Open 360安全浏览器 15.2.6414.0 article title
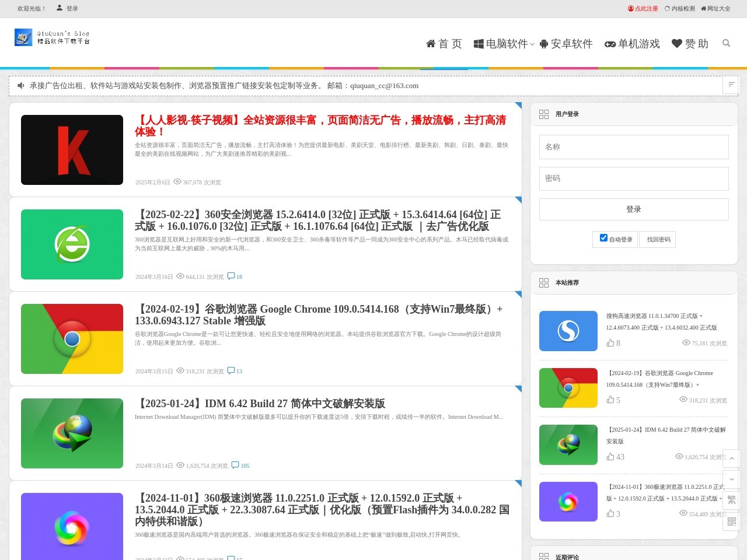The height and width of the screenshot is (560, 747). pyautogui.click(x=317, y=220)
